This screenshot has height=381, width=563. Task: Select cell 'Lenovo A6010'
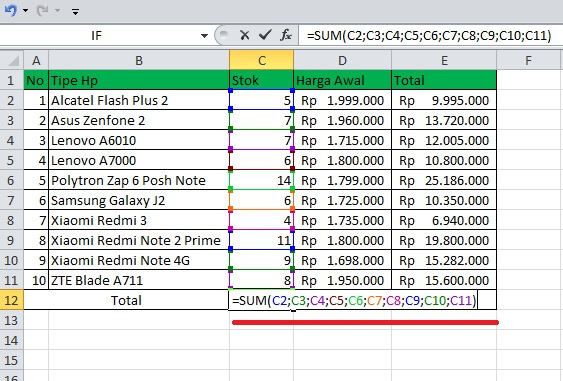pyautogui.click(x=139, y=140)
